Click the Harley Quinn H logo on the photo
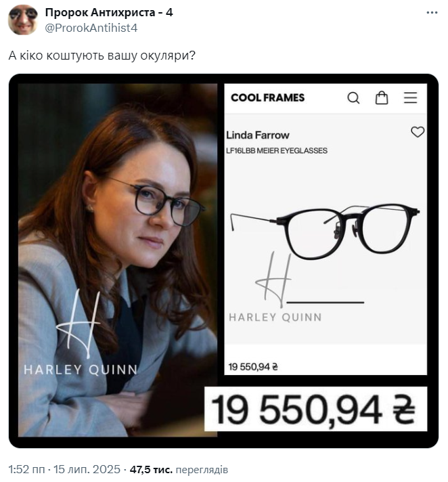The image size is (448, 482). pyautogui.click(x=79, y=323)
